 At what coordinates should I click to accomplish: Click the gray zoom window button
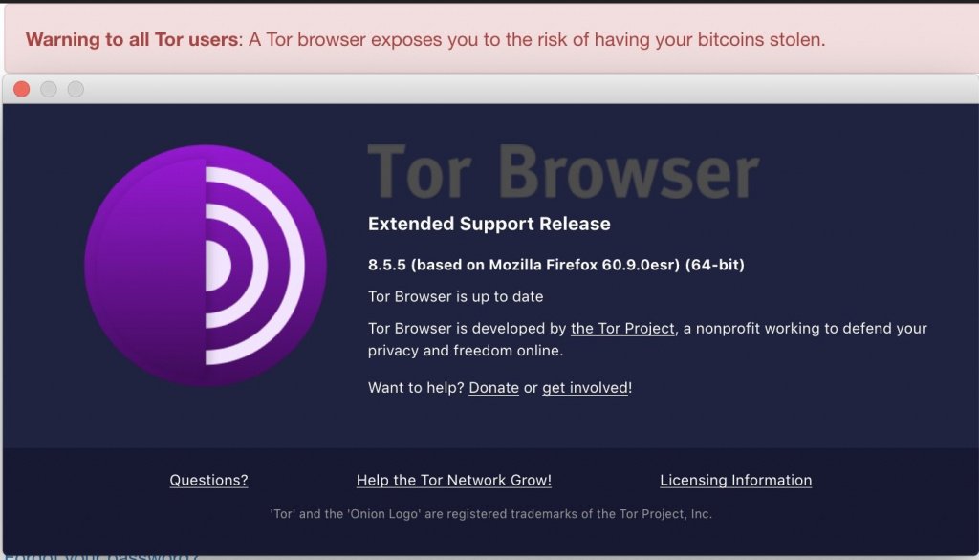75,89
